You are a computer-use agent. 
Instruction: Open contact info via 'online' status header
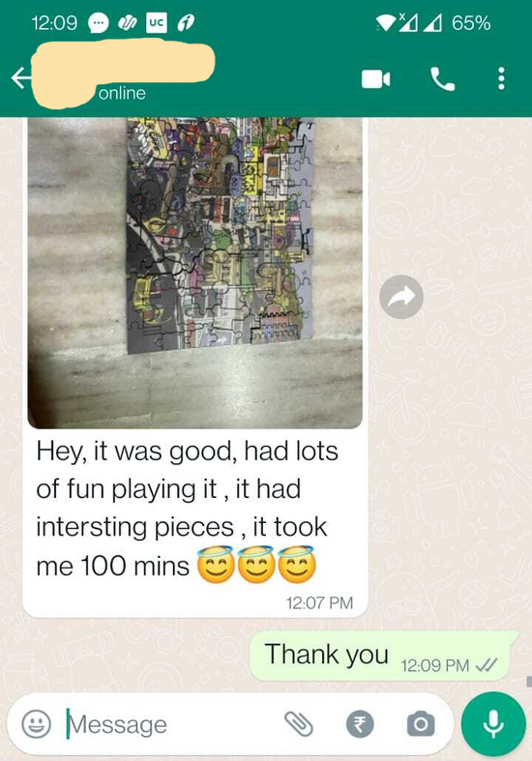tap(122, 93)
